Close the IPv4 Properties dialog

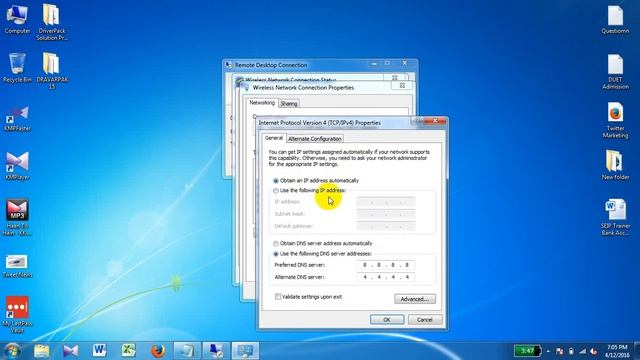(435, 121)
